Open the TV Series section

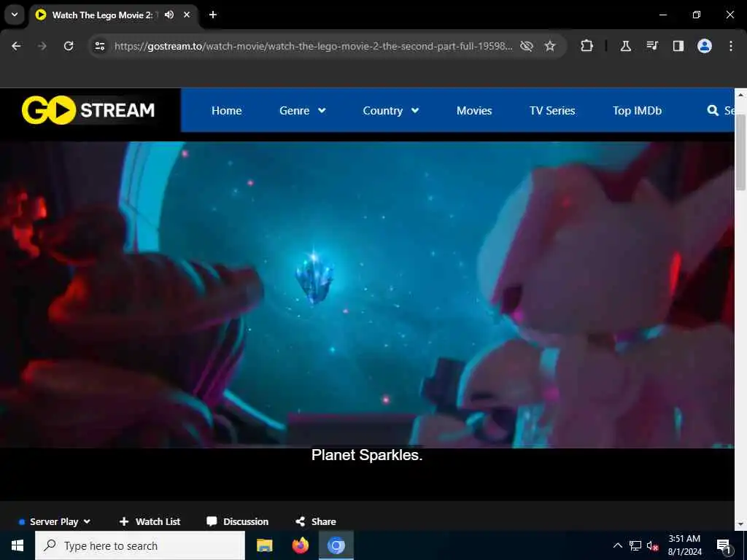(x=552, y=111)
